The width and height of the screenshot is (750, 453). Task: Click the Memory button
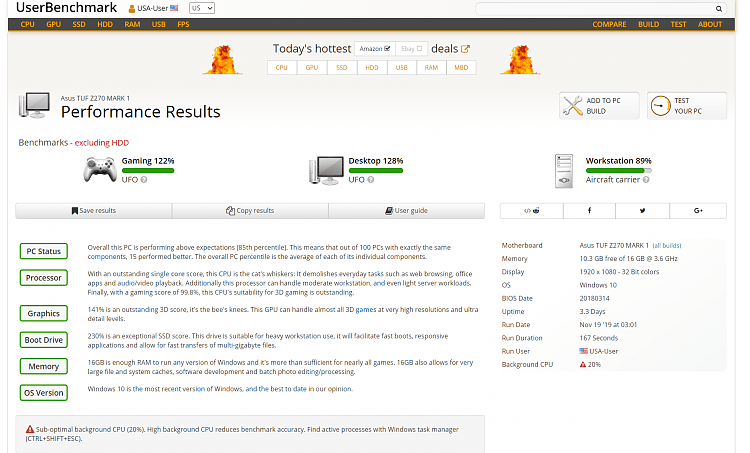coord(44,366)
